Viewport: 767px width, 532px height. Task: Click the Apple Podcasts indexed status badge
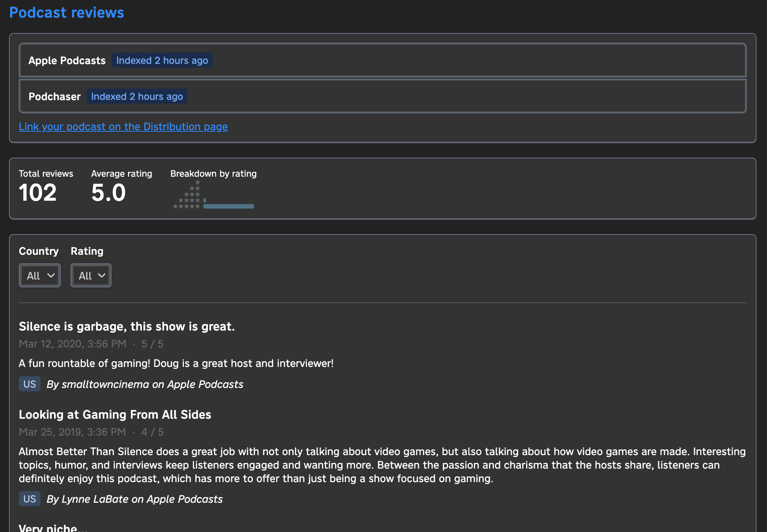(x=162, y=60)
